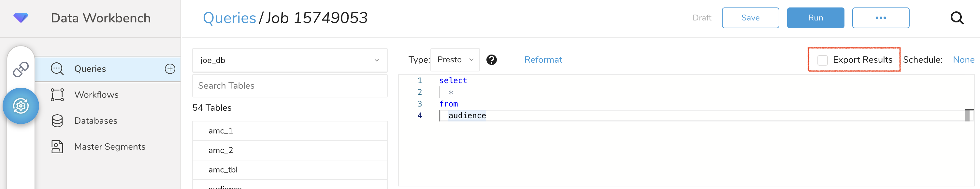This screenshot has width=980, height=189.
Task: Click the Workflows icon in the sidebar
Action: tap(57, 95)
